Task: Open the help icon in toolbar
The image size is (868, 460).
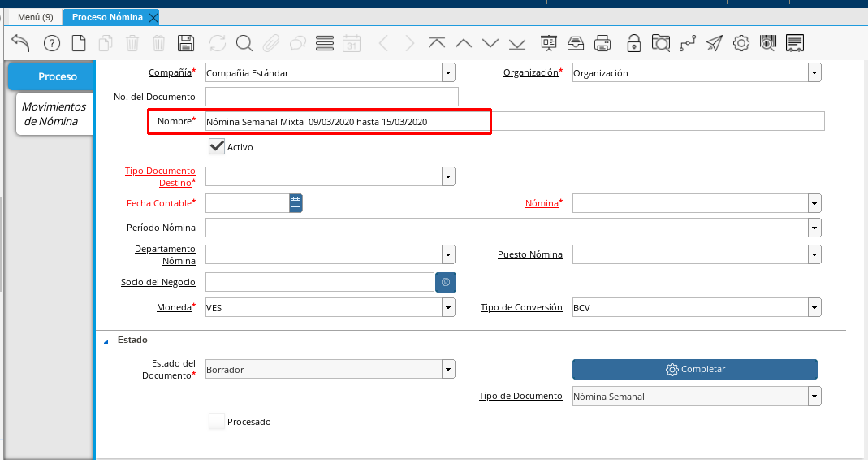Action: (52, 43)
